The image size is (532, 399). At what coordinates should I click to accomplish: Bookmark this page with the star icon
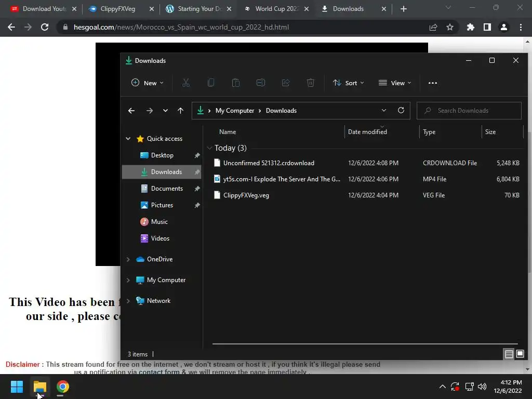pos(450,27)
